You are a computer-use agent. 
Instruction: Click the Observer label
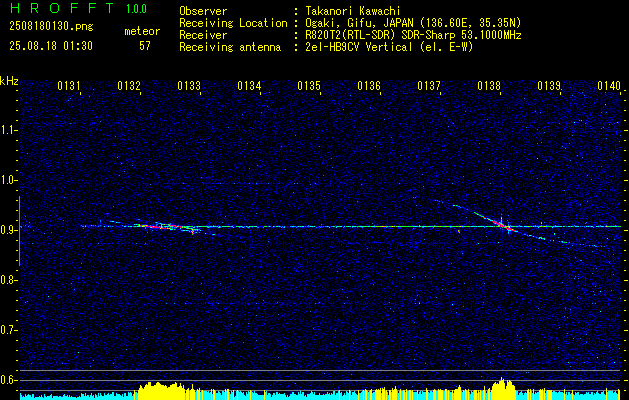pos(203,11)
